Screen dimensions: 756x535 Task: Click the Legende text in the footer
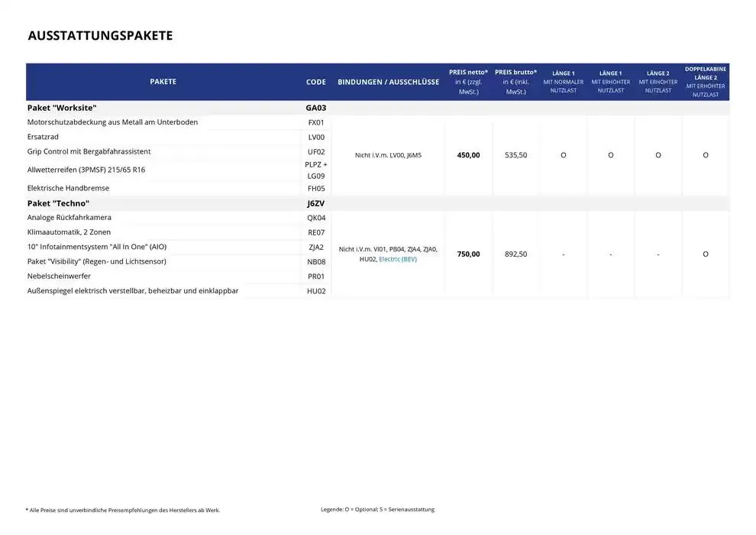click(377, 509)
